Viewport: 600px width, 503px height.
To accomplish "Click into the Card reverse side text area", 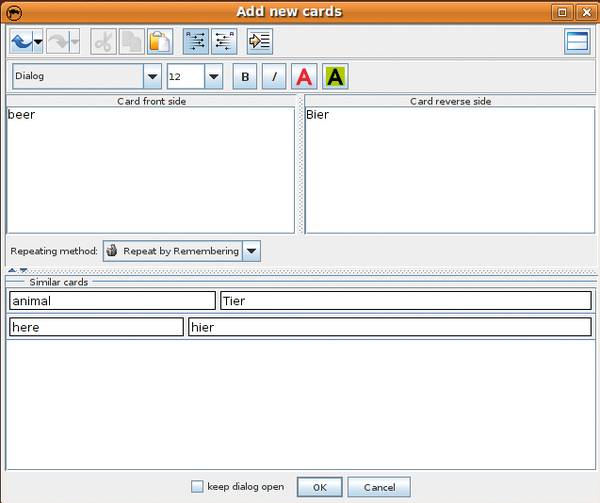I will (449, 170).
